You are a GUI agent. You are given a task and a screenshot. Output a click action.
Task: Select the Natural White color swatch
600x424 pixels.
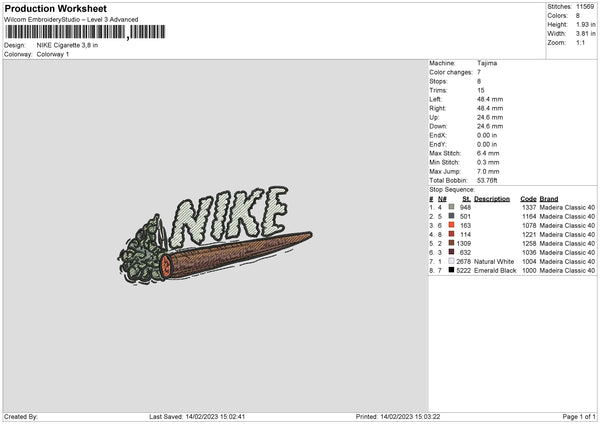click(452, 261)
